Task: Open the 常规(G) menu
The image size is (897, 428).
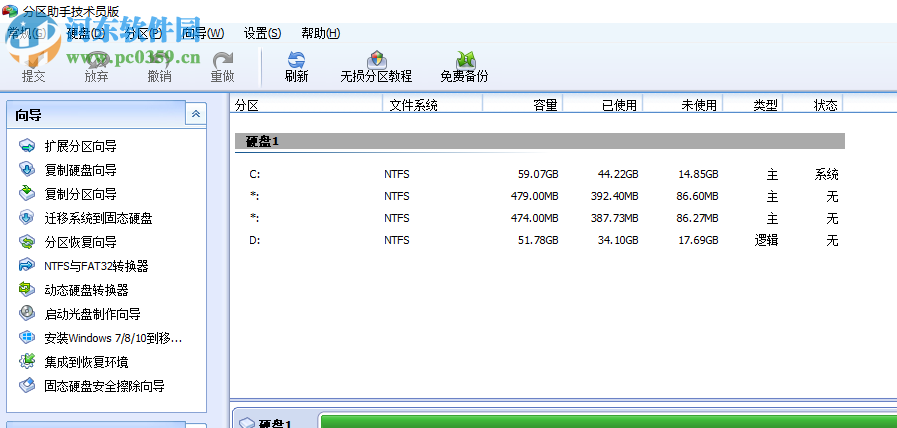Action: tap(26, 33)
